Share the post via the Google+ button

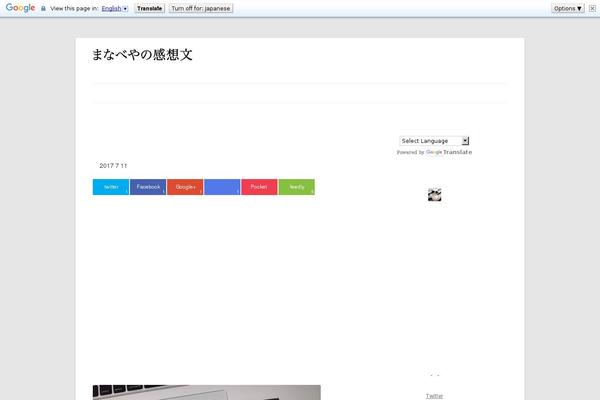click(185, 187)
